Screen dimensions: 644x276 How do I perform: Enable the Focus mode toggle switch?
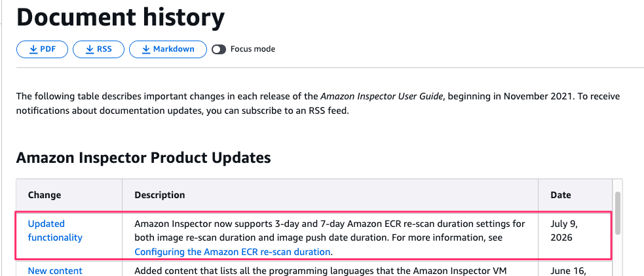coord(219,49)
